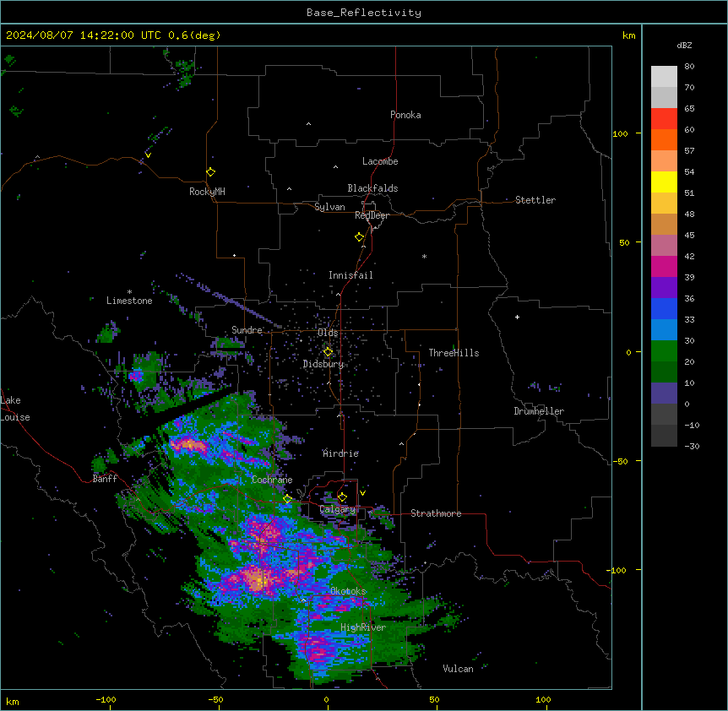Click the Airdrie label

click(341, 453)
